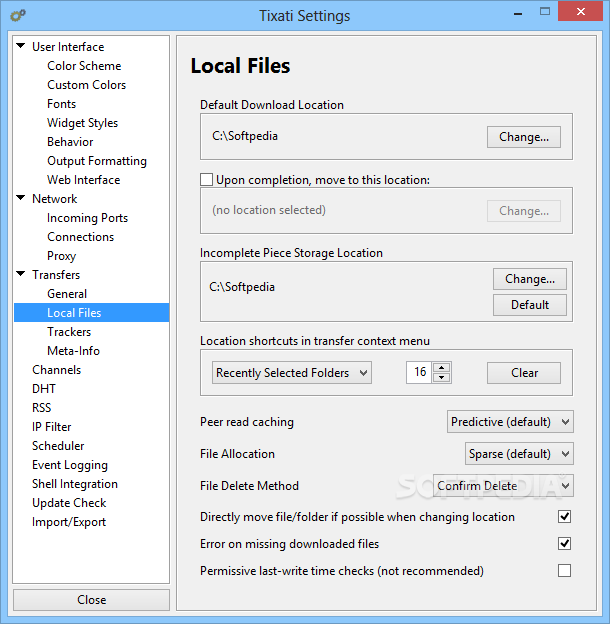Go to IP Filter settings

(x=52, y=427)
